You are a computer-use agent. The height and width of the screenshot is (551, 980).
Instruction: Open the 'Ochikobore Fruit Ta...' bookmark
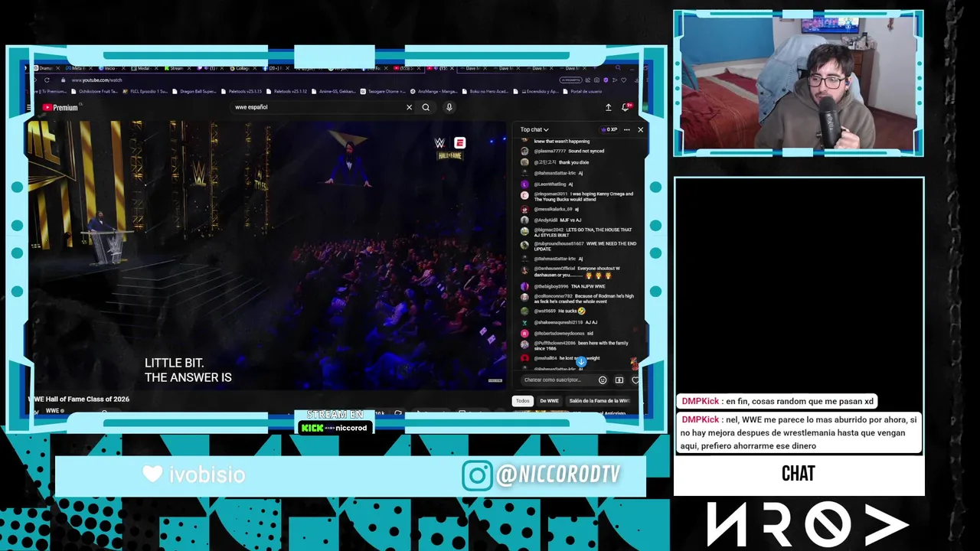[x=95, y=91]
